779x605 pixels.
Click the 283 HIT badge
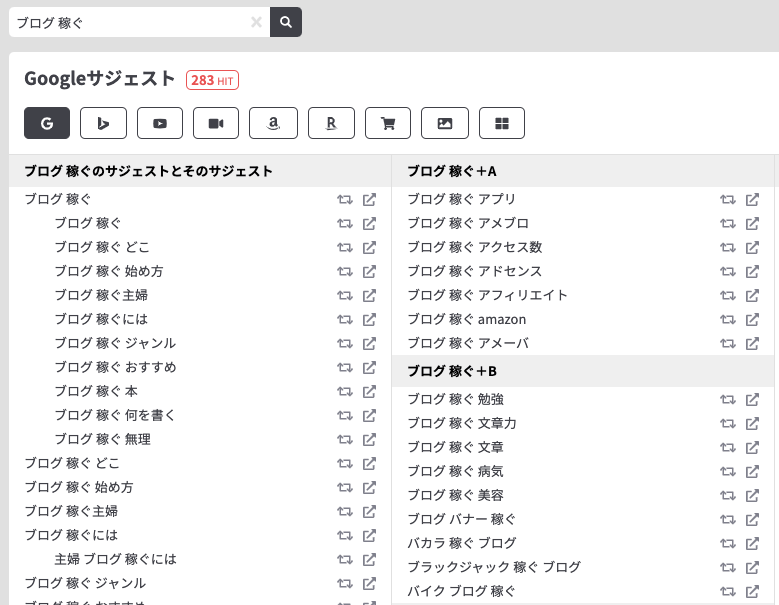tap(212, 80)
